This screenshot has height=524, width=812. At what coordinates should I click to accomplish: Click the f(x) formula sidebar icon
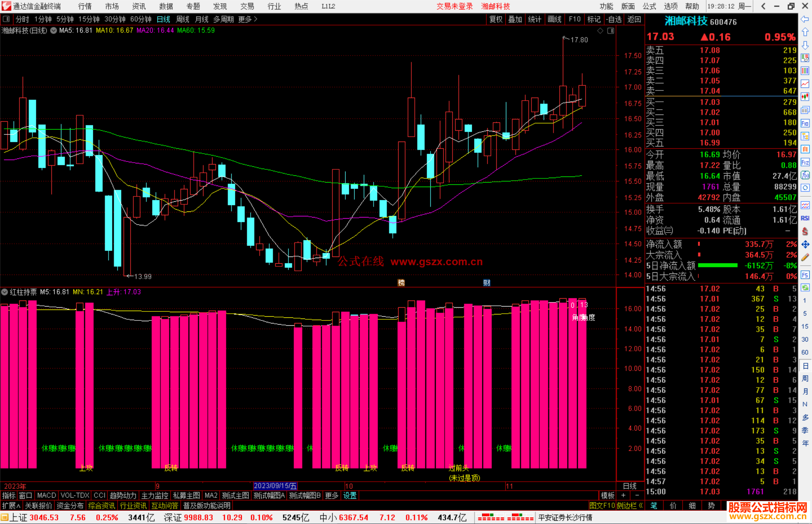[805, 175]
